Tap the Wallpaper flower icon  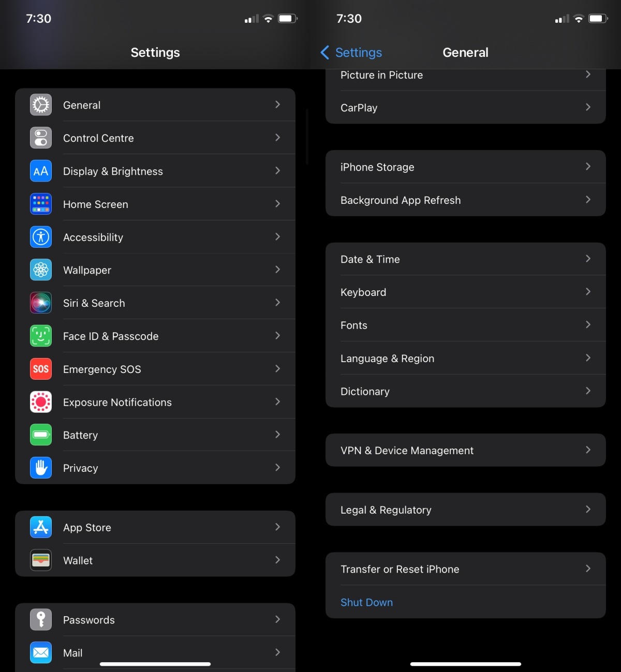pos(41,270)
